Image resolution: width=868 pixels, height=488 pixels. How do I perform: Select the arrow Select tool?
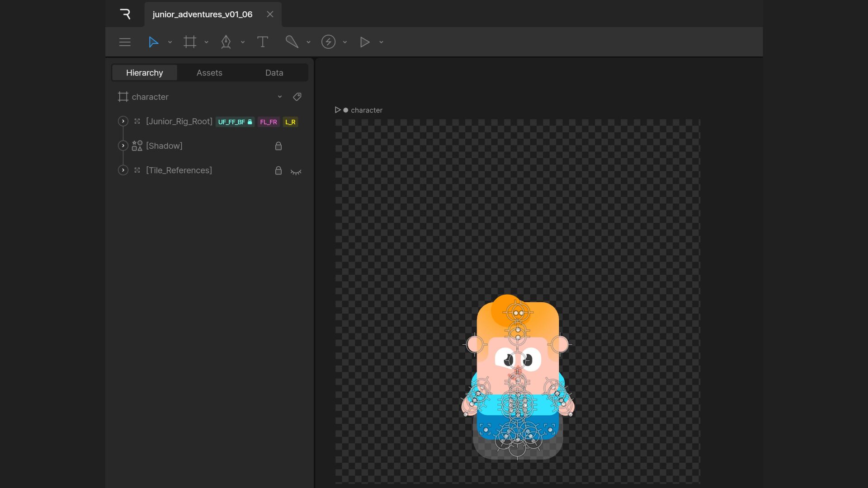click(153, 42)
